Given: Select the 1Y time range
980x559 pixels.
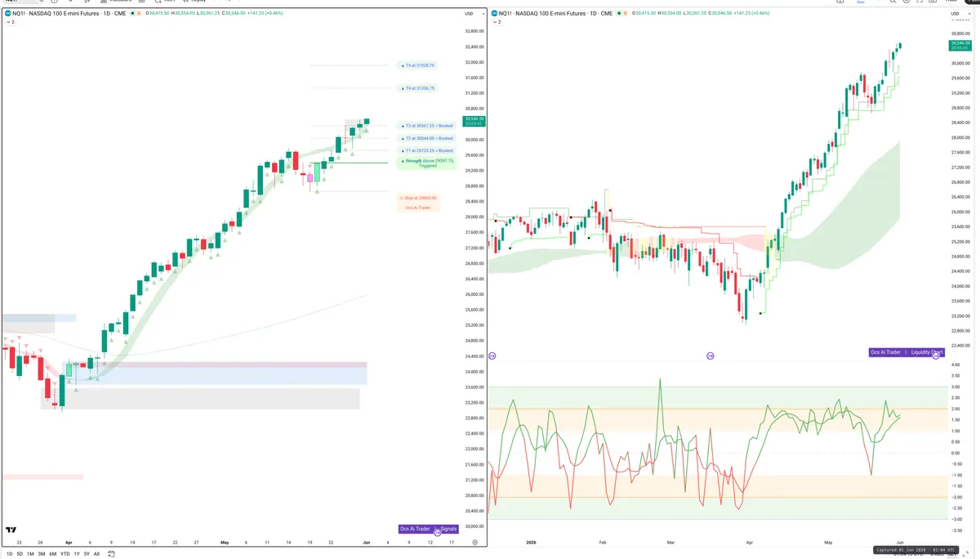Looking at the screenshot, I should 77,554.
